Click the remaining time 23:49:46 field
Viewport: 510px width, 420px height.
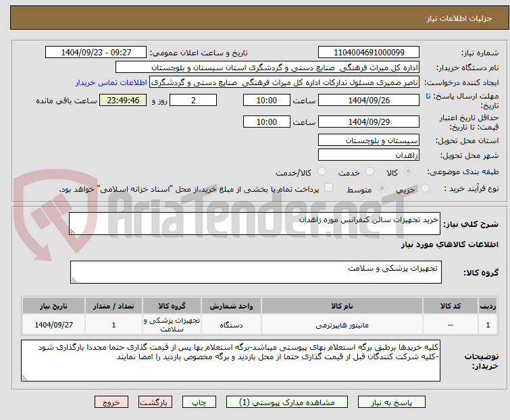point(123,100)
